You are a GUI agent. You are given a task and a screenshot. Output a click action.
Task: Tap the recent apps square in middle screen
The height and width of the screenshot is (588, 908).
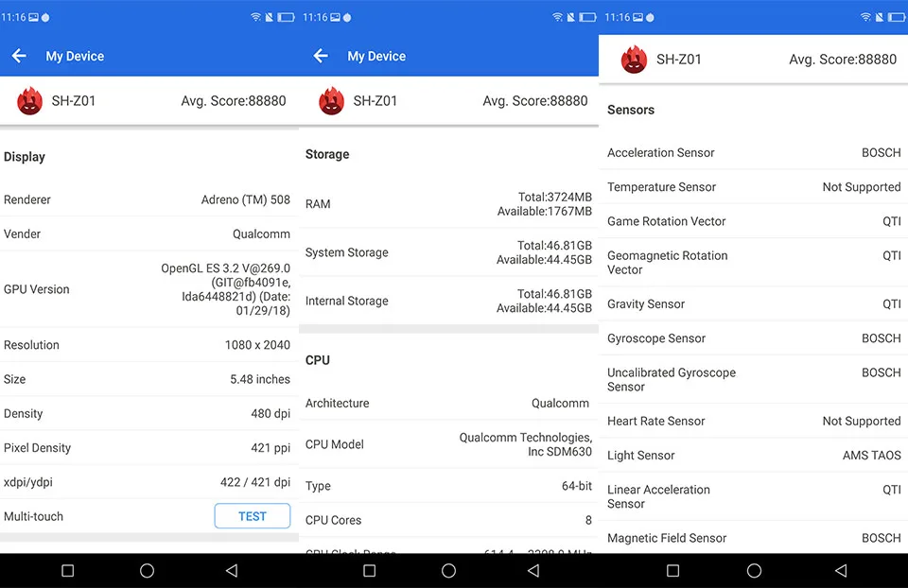click(x=370, y=571)
